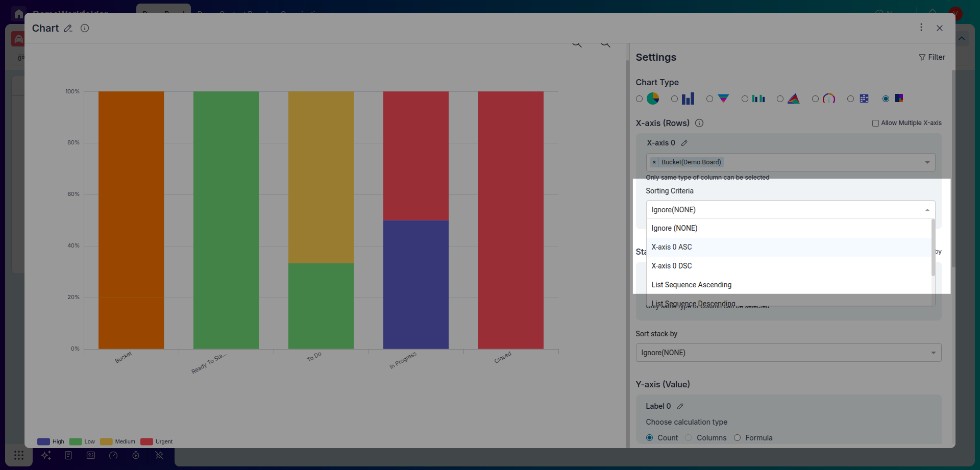Open the contact card icon in bottom bar
This screenshot has height=470, width=980.
pyautogui.click(x=91, y=455)
